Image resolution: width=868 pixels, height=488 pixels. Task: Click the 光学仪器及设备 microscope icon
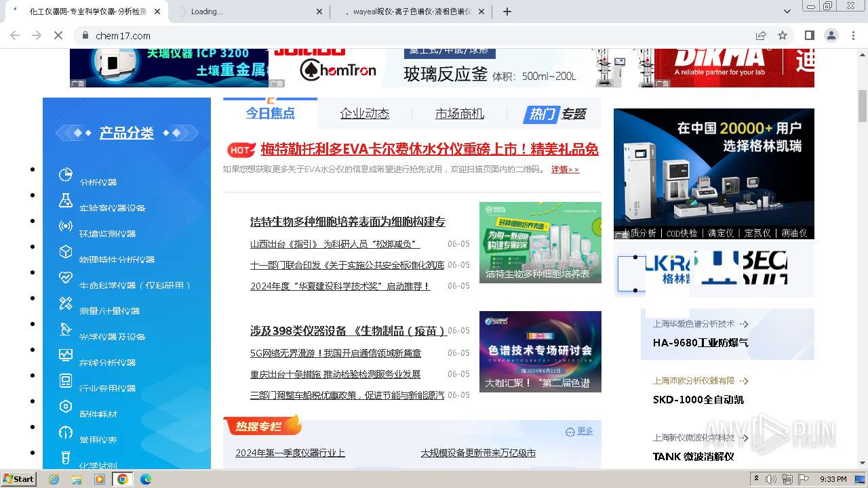pos(66,329)
